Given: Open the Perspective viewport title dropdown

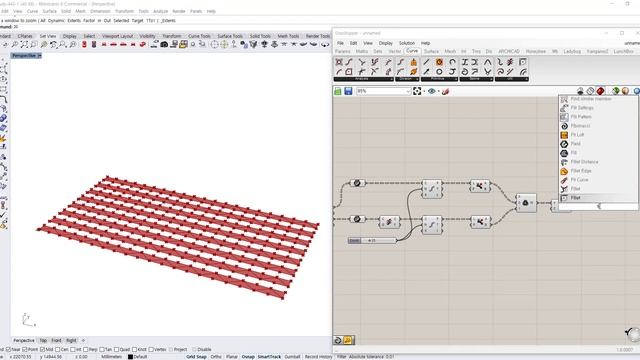Looking at the screenshot, I should (x=40, y=56).
